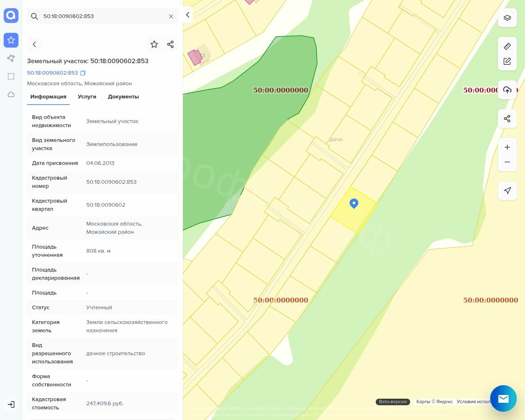This screenshot has width=525, height=420.
Task: Center map on my location
Action: tap(507, 191)
